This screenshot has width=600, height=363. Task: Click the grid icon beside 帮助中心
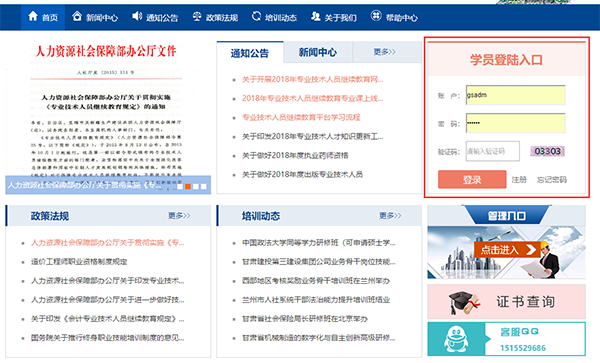(x=376, y=16)
